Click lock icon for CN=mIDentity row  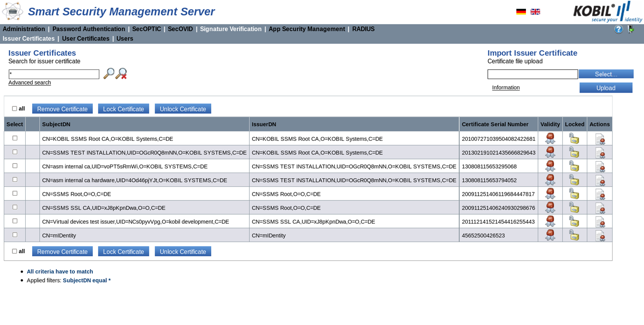[x=574, y=234]
